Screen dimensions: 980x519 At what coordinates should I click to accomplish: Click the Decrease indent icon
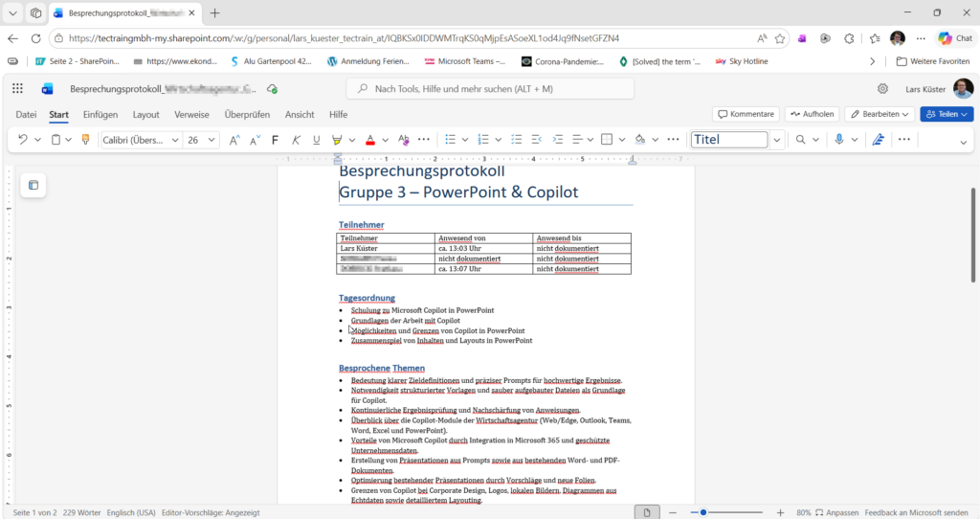tap(536, 140)
